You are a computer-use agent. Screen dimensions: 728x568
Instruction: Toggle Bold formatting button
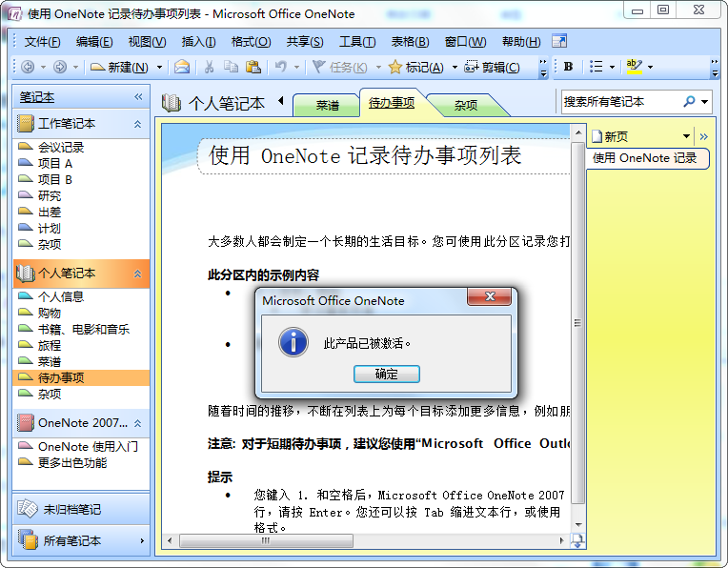(568, 67)
